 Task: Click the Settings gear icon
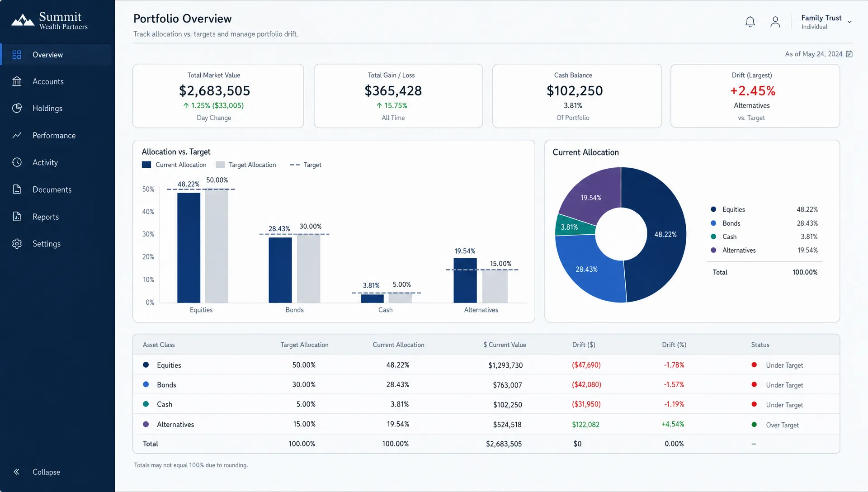(x=17, y=244)
